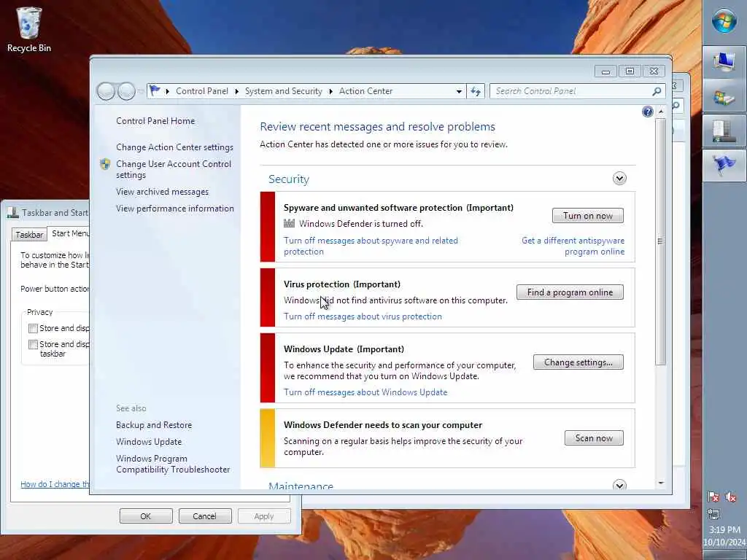Click Find a program online button
Image resolution: width=747 pixels, height=560 pixels.
click(x=570, y=292)
